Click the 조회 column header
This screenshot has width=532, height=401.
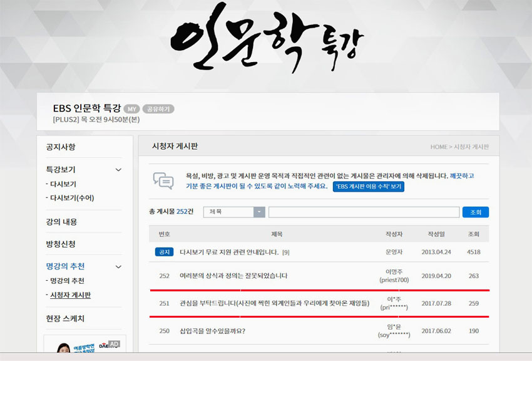(x=474, y=234)
